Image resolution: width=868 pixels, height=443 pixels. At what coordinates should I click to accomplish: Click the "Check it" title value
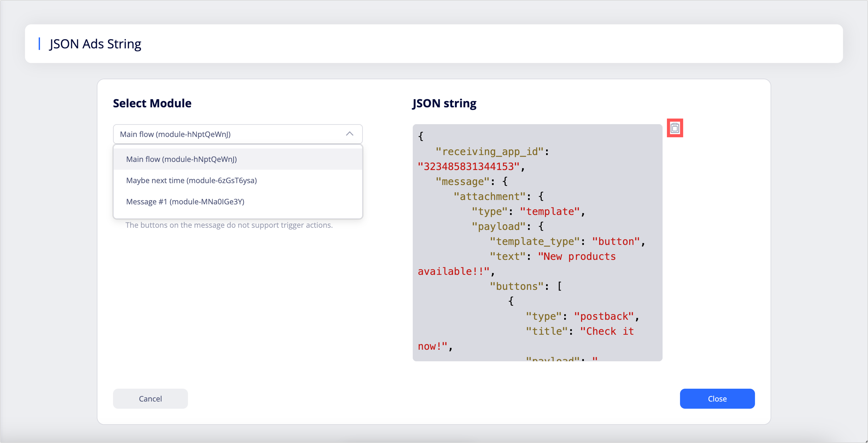coord(607,331)
